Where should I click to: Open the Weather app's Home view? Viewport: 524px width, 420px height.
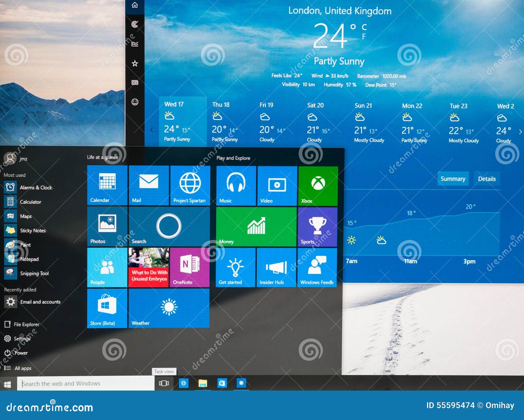click(x=135, y=6)
